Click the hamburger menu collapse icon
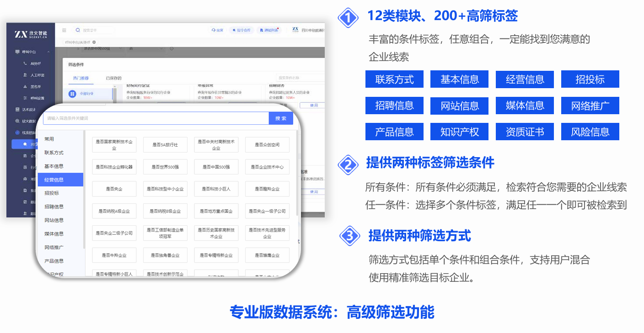Viewport: 644px width, 333px height. (64, 31)
